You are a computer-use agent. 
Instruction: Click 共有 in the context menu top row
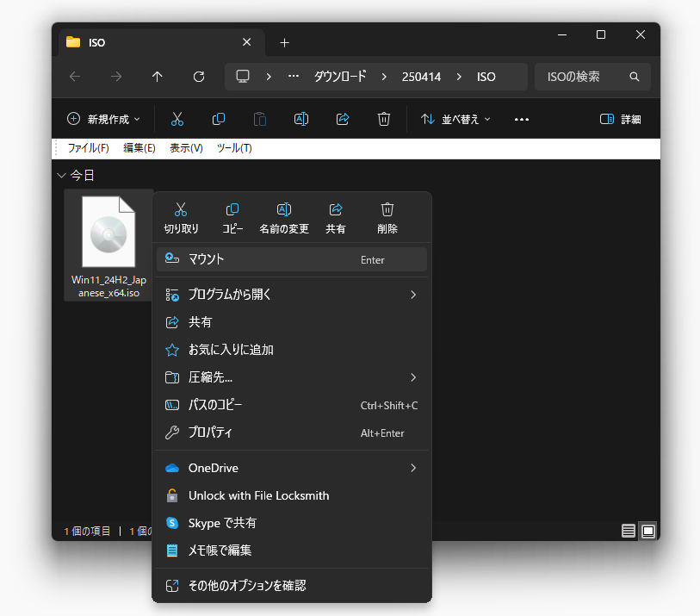(x=335, y=219)
